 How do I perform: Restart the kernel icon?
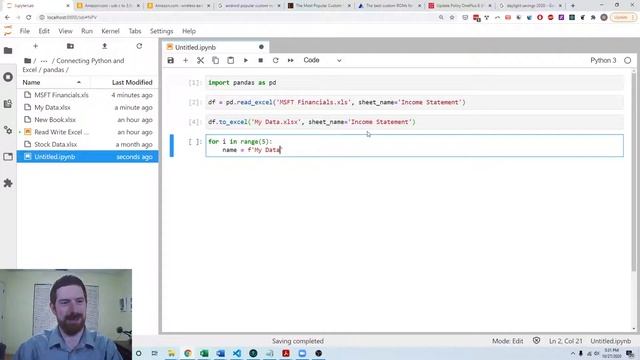click(276, 60)
